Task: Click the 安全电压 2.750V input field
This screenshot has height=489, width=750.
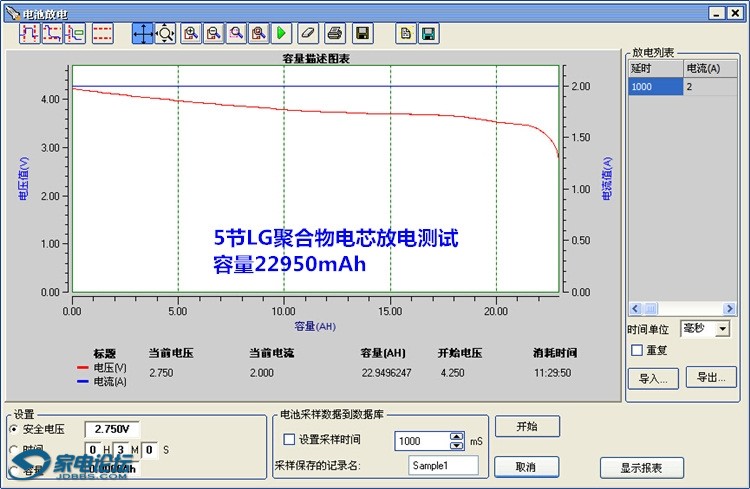Action: coord(112,429)
